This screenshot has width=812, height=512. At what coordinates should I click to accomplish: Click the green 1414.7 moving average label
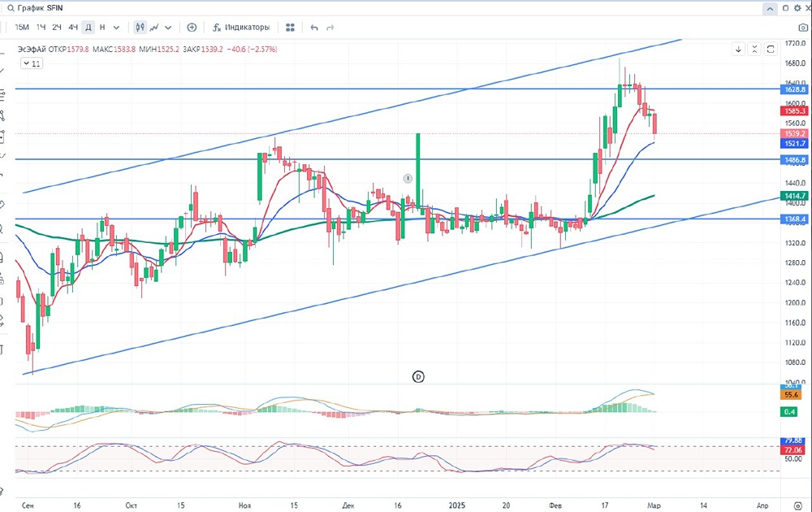[795, 196]
